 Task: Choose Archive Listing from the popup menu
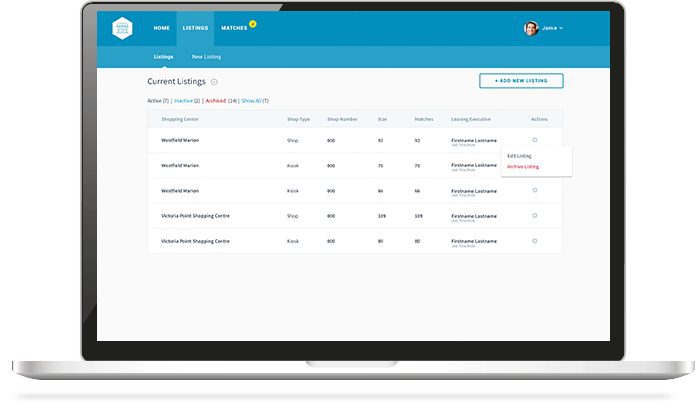tap(523, 167)
